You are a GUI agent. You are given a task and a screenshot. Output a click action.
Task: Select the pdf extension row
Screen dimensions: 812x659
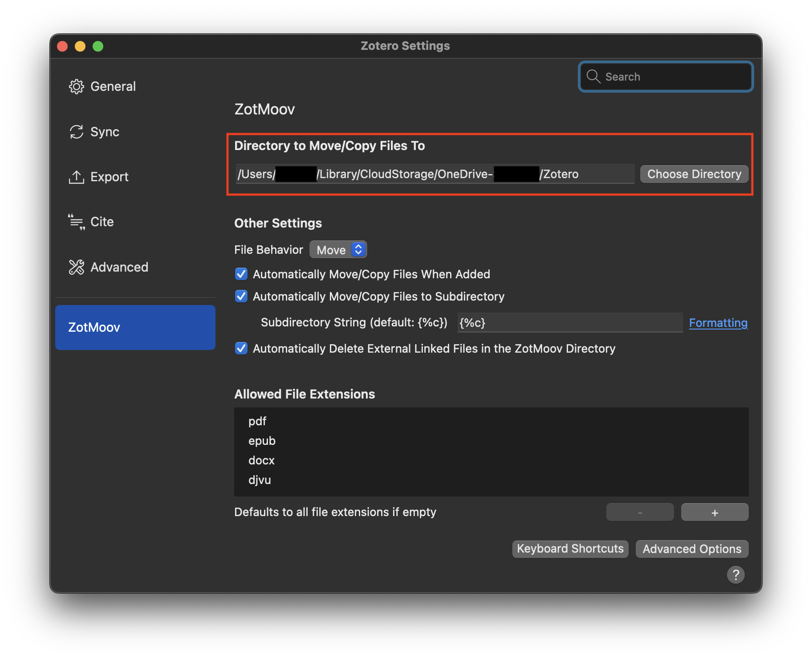pyautogui.click(x=491, y=421)
